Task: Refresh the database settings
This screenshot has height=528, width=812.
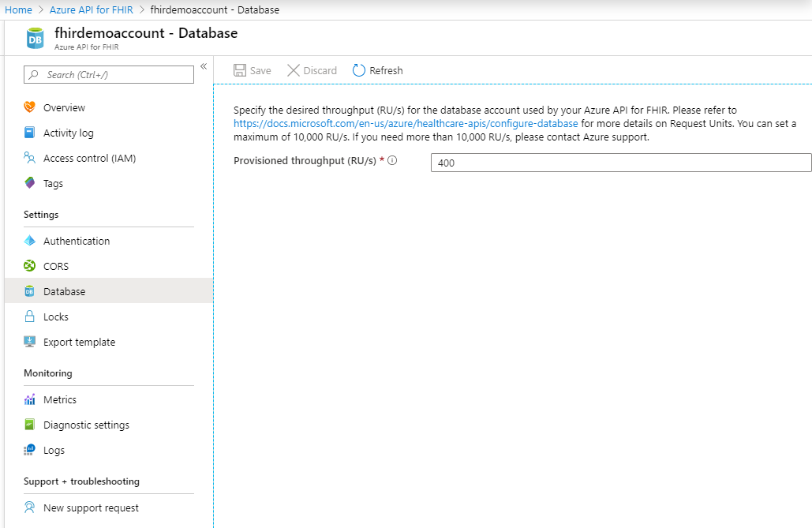Action: 377,70
